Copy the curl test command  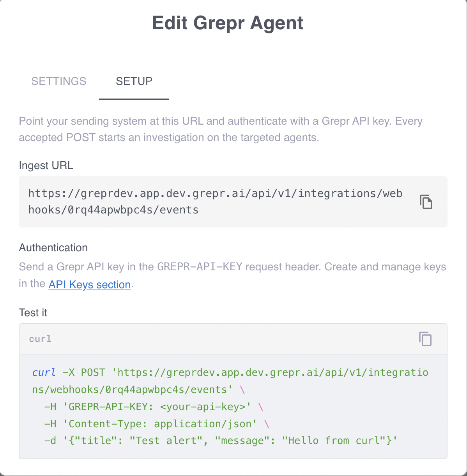(425, 339)
